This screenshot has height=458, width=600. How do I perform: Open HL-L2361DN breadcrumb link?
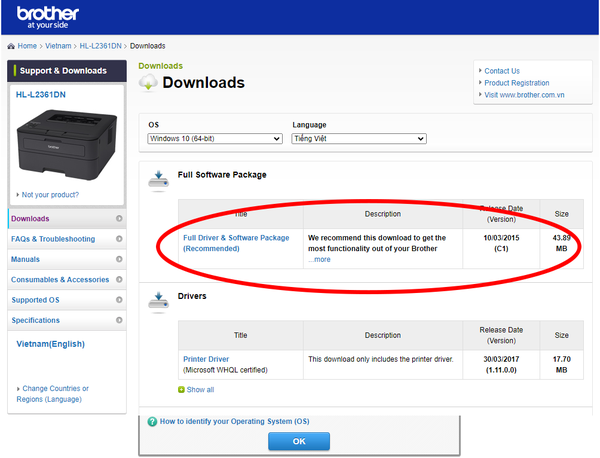(x=100, y=46)
